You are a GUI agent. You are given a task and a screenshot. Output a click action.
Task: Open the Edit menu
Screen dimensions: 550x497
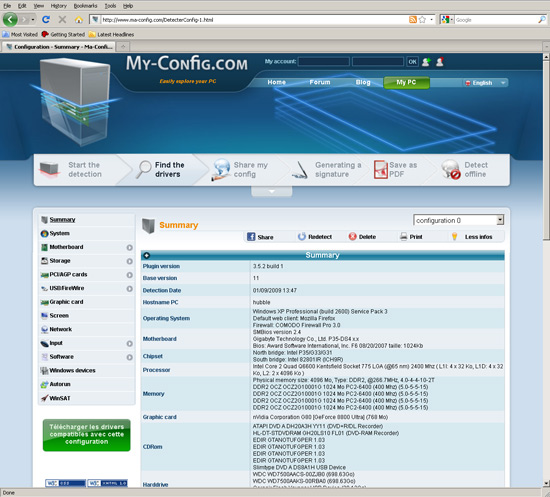click(x=22, y=6)
